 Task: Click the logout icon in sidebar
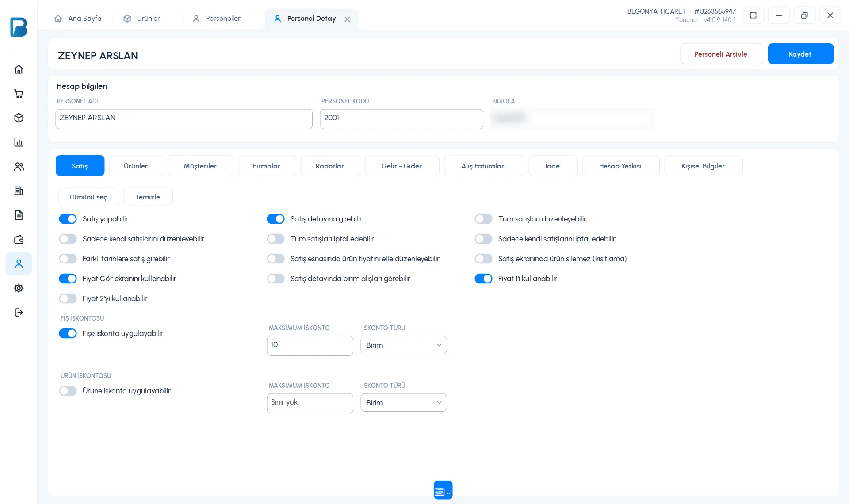(19, 313)
